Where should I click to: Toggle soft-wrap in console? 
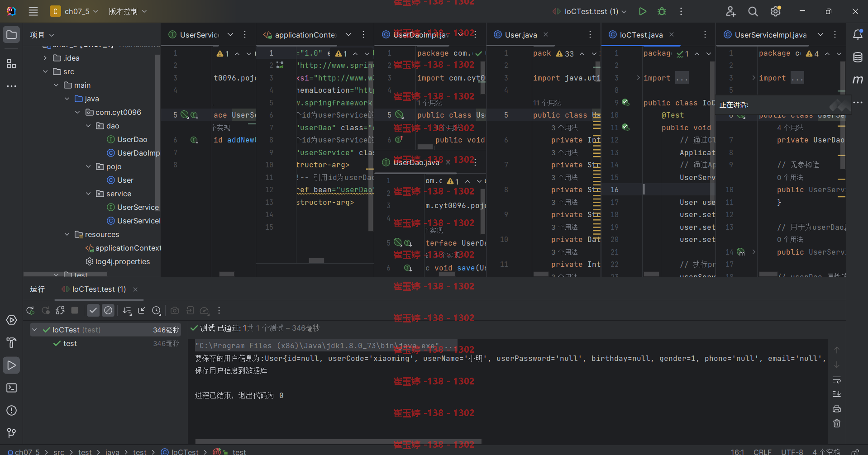837,379
